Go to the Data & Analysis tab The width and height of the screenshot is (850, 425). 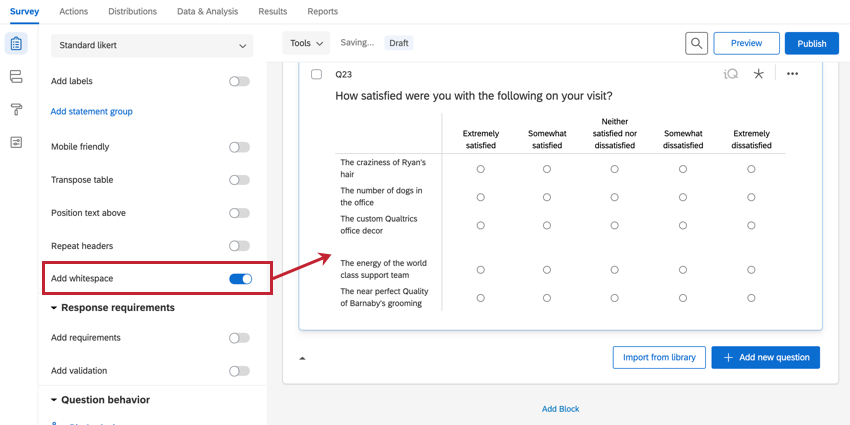pyautogui.click(x=207, y=12)
